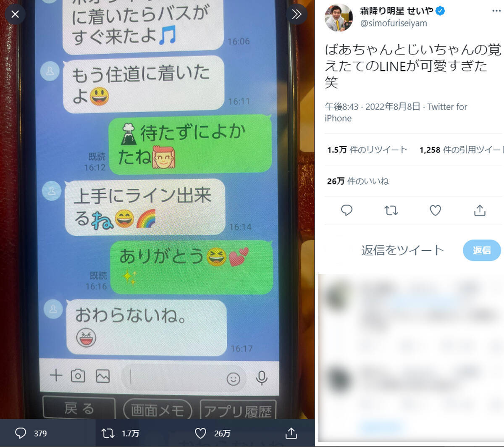Screen dimensions: 504x447
Task: Open the share icon in bottom bar
Action: [291, 433]
